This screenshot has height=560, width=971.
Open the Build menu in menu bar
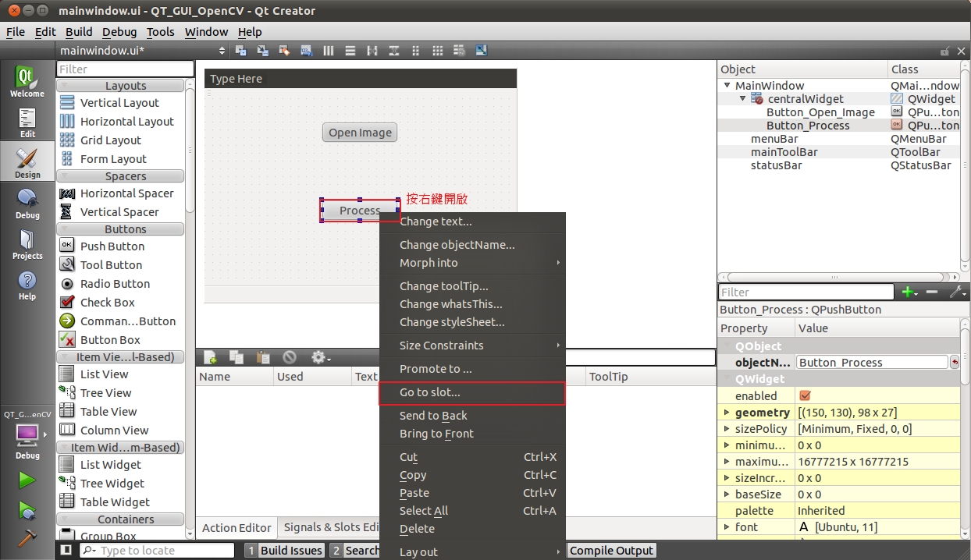coord(79,32)
